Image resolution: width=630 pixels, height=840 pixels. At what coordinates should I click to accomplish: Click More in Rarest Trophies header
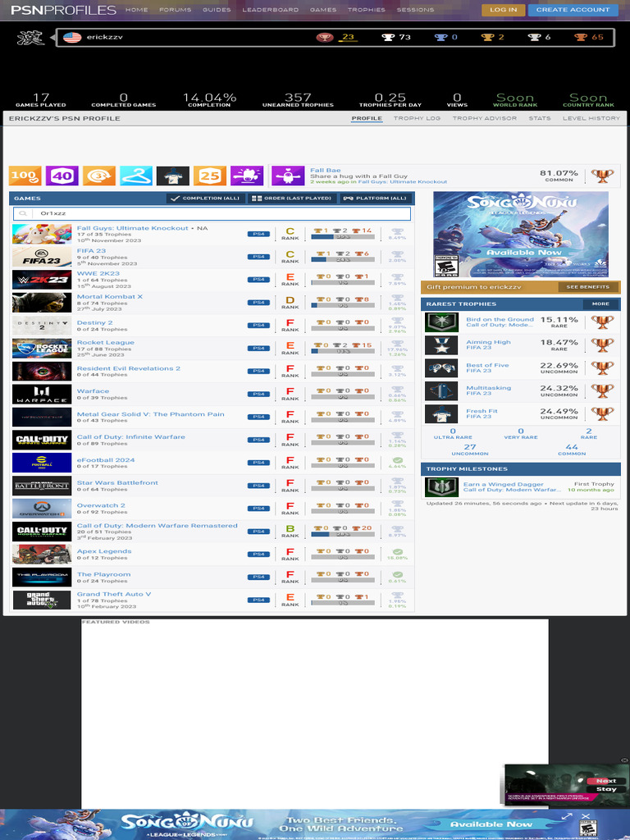click(x=600, y=304)
